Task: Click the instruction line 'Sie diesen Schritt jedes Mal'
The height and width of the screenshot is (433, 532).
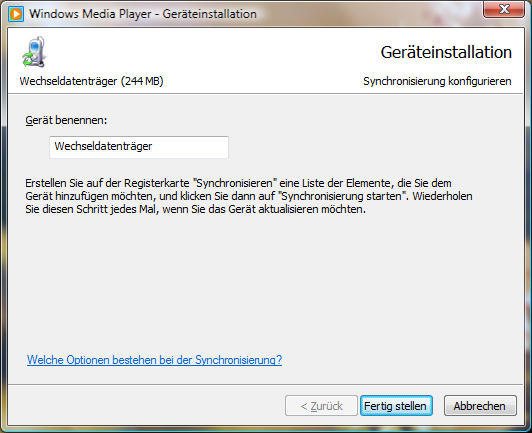Action: pyautogui.click(x=92, y=209)
